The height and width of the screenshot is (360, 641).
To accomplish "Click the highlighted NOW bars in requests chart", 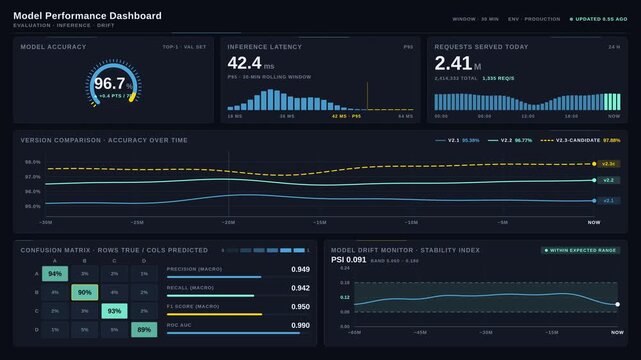I will pyautogui.click(x=612, y=102).
